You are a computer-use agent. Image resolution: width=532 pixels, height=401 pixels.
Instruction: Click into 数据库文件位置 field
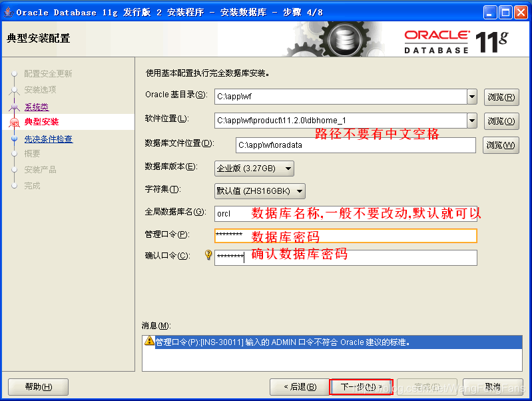[x=356, y=145]
